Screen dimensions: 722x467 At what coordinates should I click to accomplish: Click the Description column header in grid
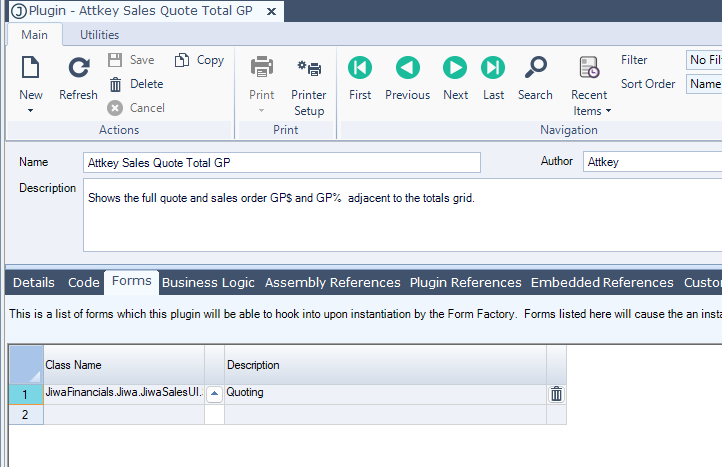[x=385, y=365]
